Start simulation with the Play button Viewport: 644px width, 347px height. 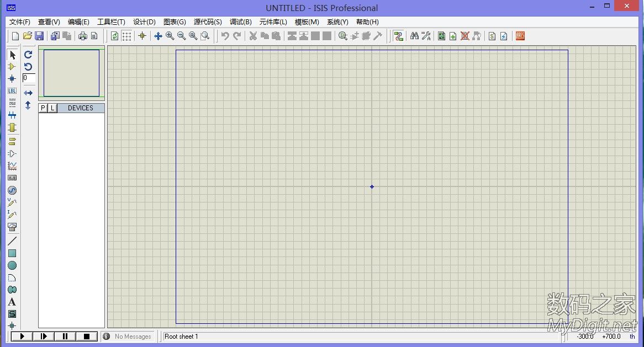22,336
